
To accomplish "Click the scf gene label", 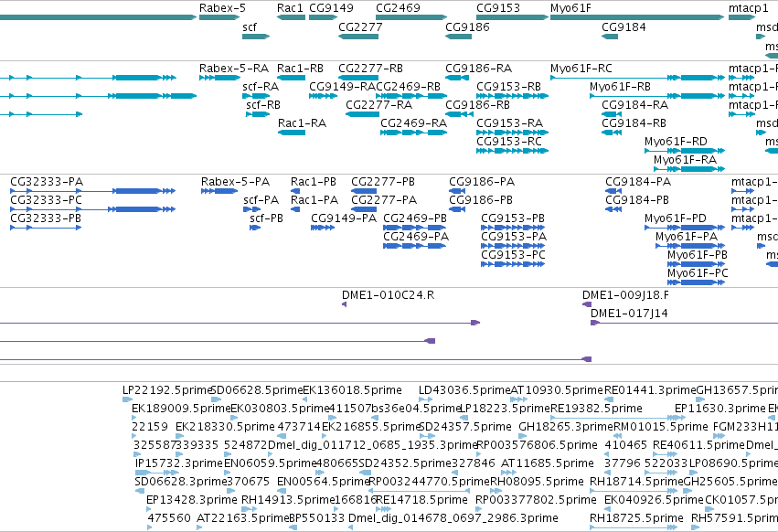I will point(250,27).
